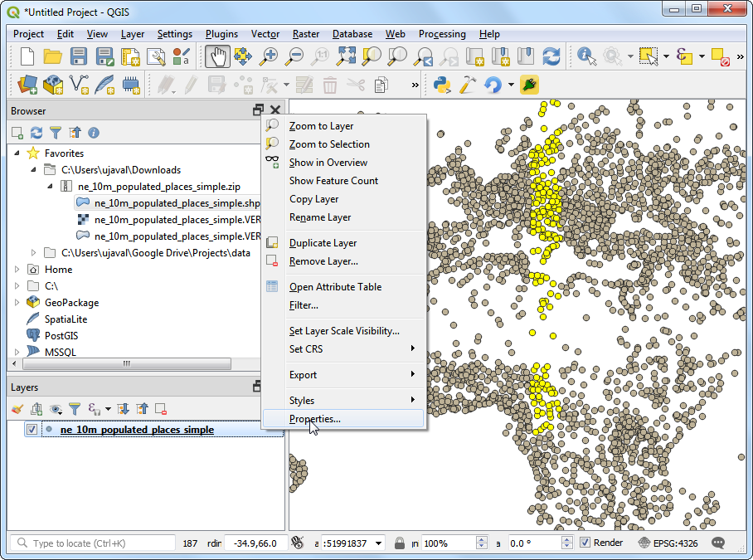Choose Properties... from the context menu

[314, 419]
